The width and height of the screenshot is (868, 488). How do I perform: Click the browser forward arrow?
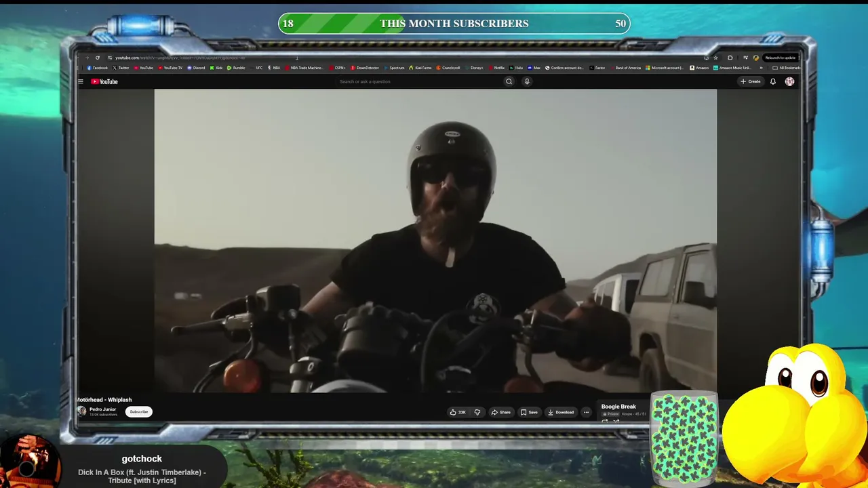[x=87, y=58]
